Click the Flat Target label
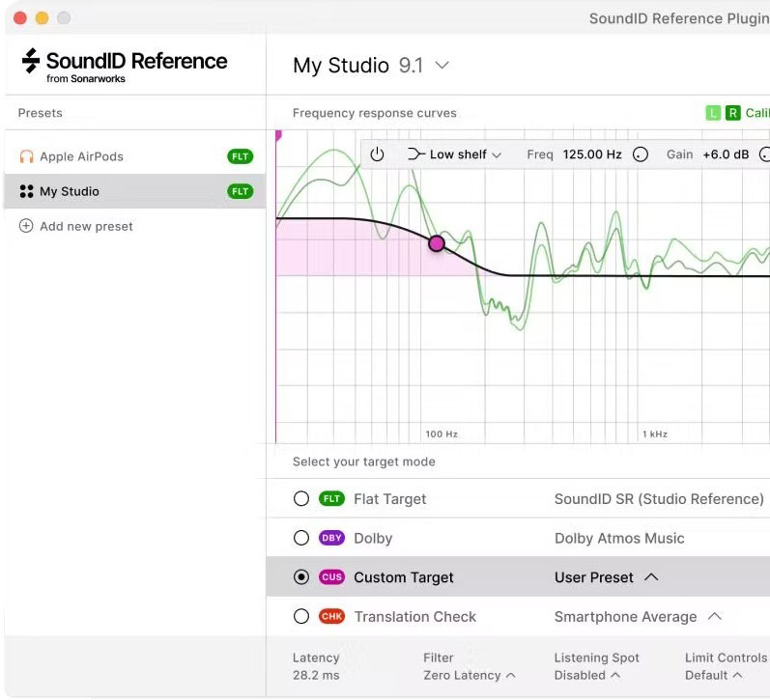The height and width of the screenshot is (700, 770). point(390,499)
